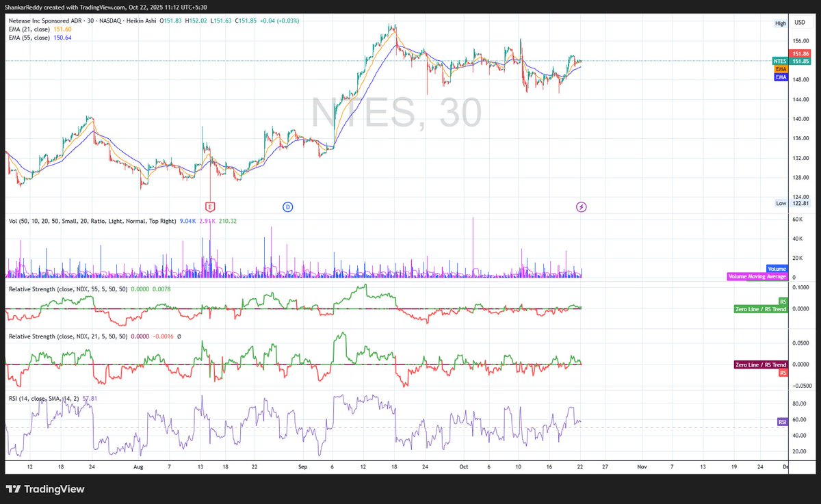Viewport: 821px width, 504px height.
Task: Click the 80.00 RSI axis value
Action: pyautogui.click(x=798, y=405)
